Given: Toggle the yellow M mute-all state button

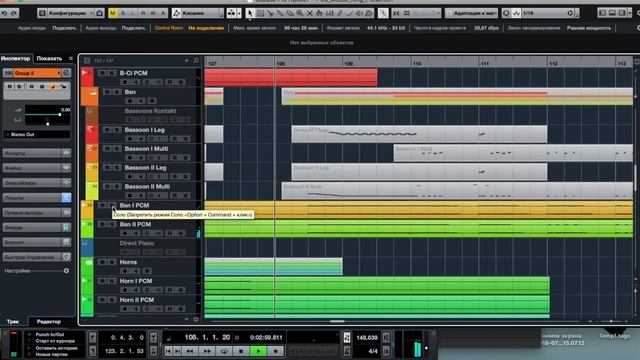Looking at the screenshot, I should pyautogui.click(x=113, y=13).
